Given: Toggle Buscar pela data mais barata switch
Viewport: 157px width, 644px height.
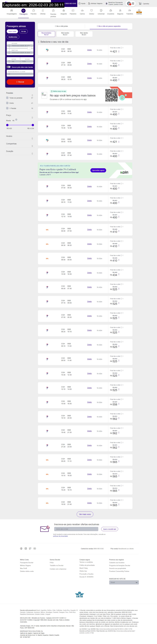Looking at the screenshot, I should pyautogui.click(x=8, y=67).
